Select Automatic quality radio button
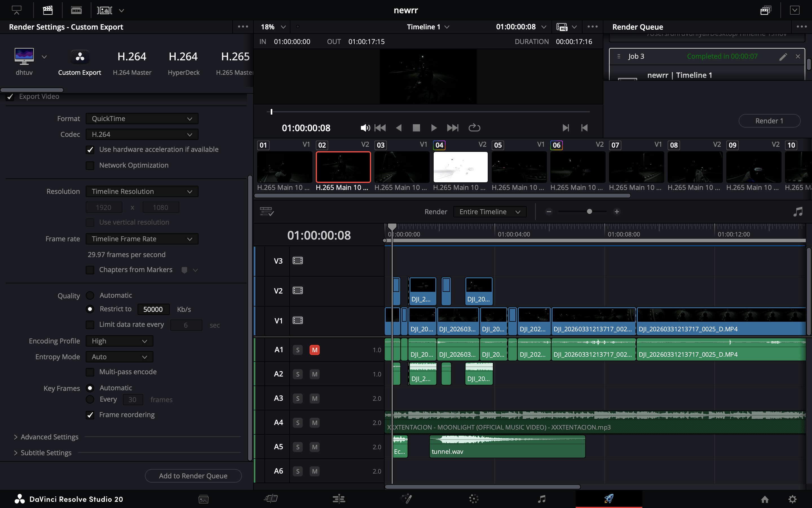 [x=90, y=295]
